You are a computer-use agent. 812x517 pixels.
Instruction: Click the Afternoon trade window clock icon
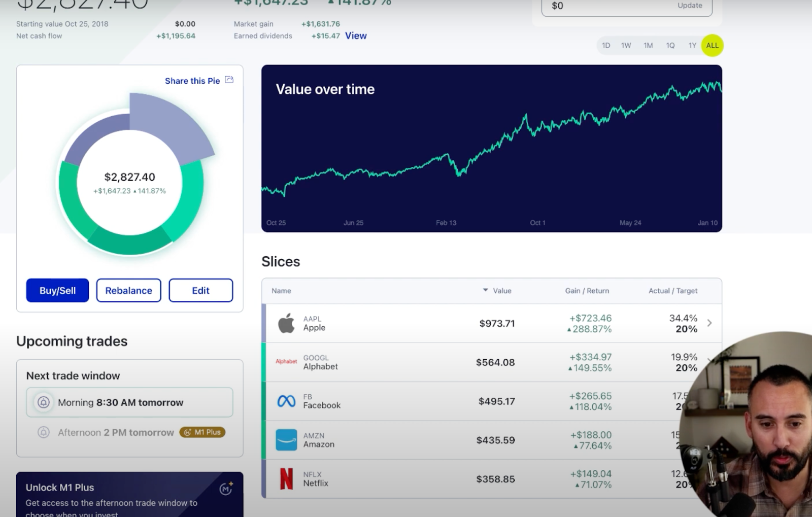point(44,432)
